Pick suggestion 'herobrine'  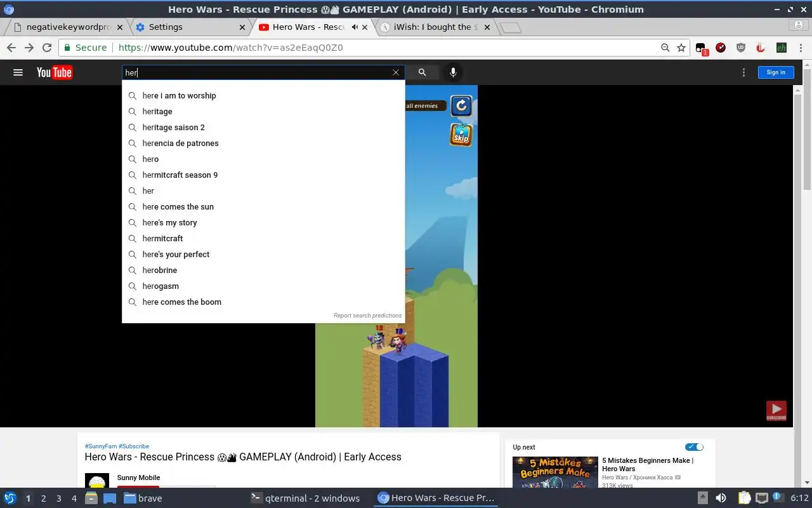pos(263,271)
